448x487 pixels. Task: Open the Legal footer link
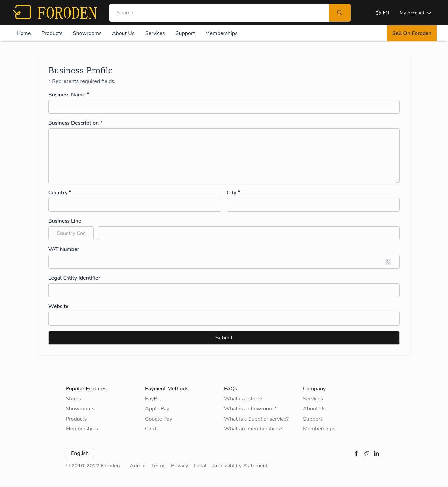point(200,466)
